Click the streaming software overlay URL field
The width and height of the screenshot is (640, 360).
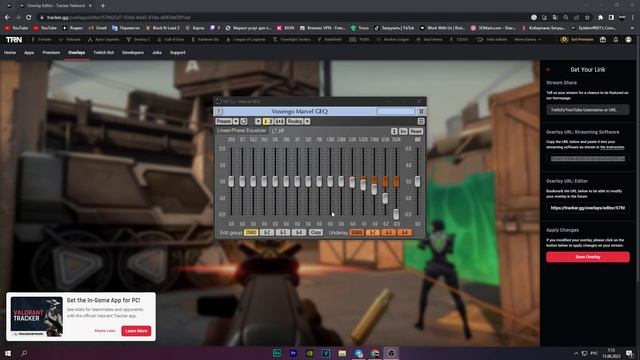pyautogui.click(x=588, y=159)
